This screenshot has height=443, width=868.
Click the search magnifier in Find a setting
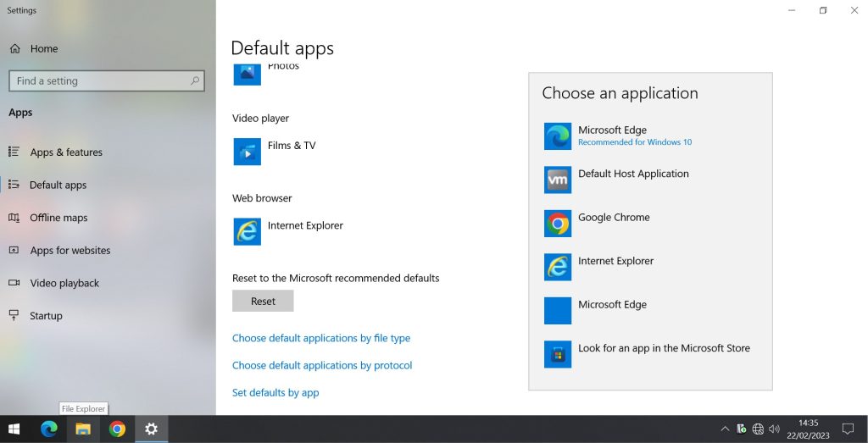[x=195, y=80]
